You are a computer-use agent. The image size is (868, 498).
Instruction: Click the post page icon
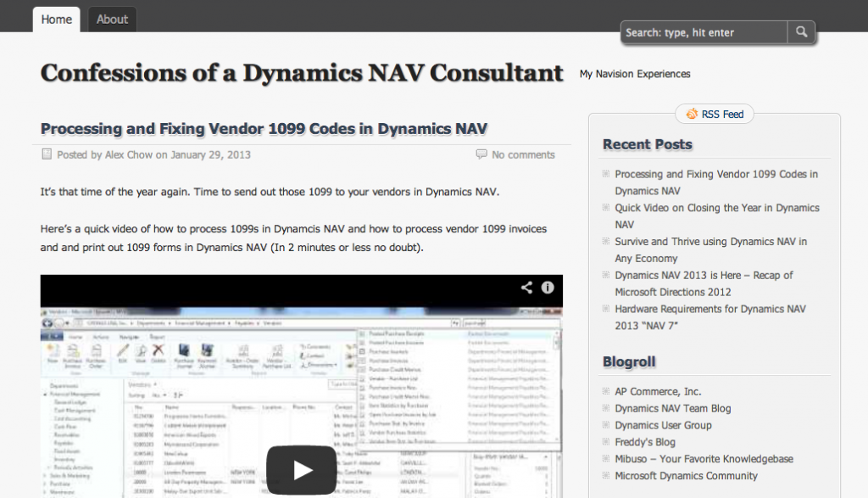(x=47, y=154)
